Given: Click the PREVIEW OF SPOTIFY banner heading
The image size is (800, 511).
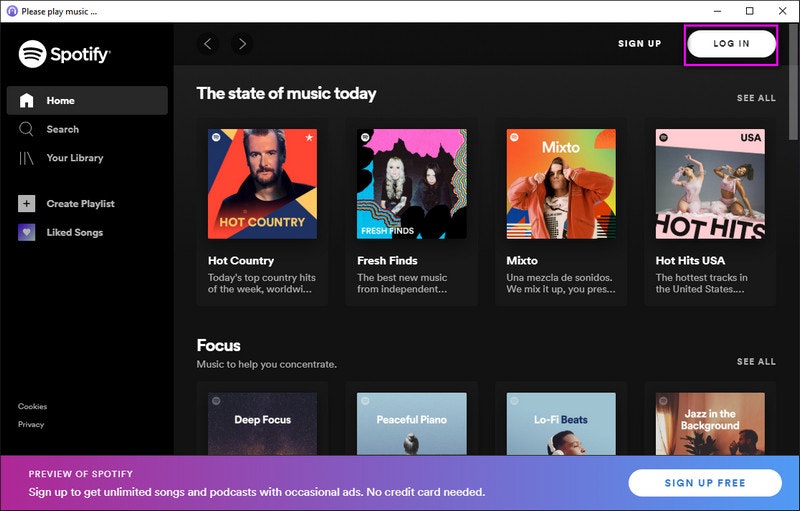Looking at the screenshot, I should [81, 474].
